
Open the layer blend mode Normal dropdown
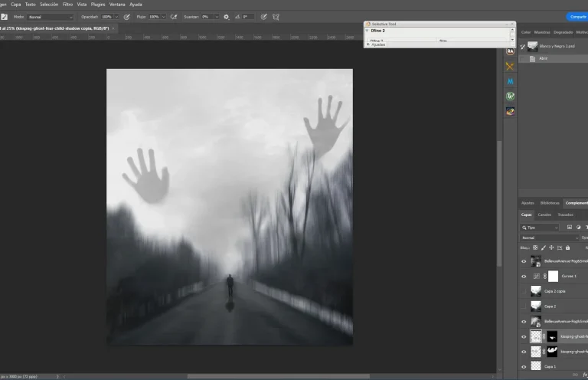[x=550, y=237]
